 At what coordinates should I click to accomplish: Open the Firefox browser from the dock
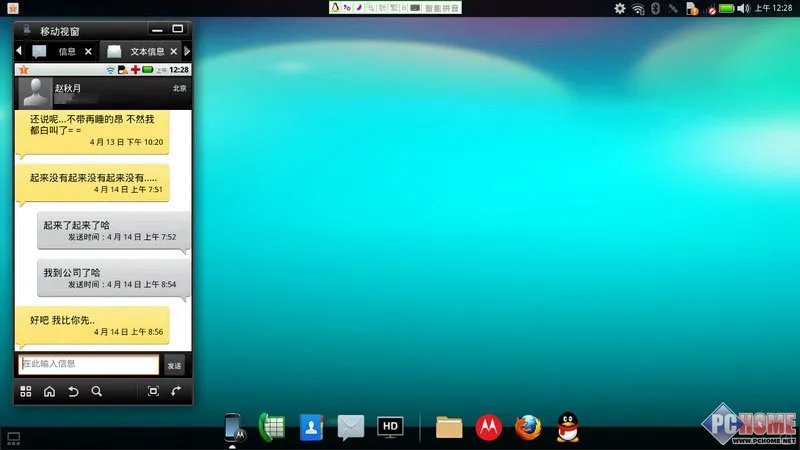528,427
